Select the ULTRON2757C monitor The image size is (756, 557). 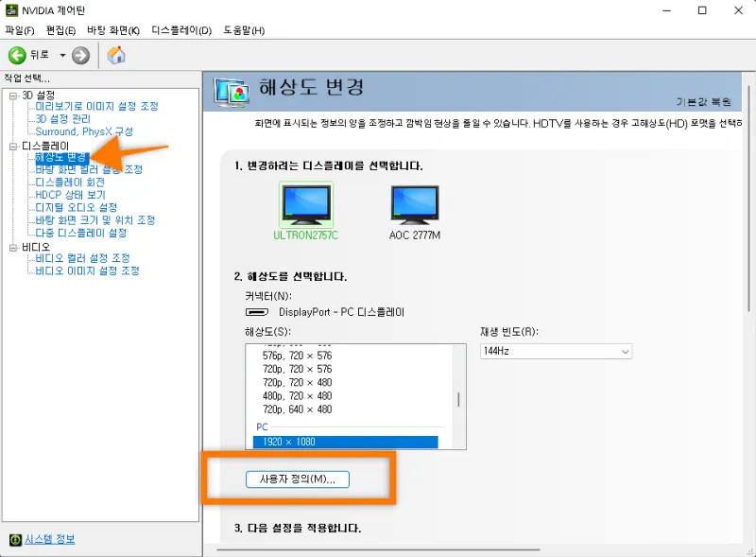point(305,211)
